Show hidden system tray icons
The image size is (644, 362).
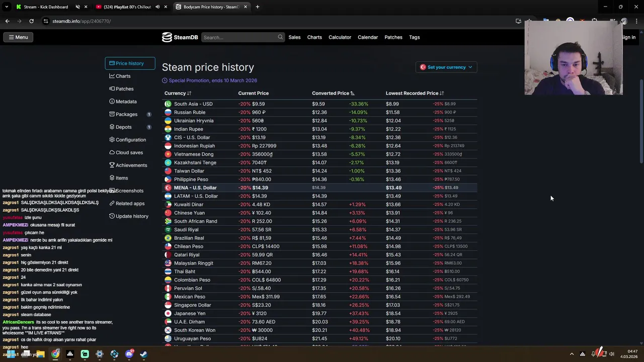(x=572, y=354)
